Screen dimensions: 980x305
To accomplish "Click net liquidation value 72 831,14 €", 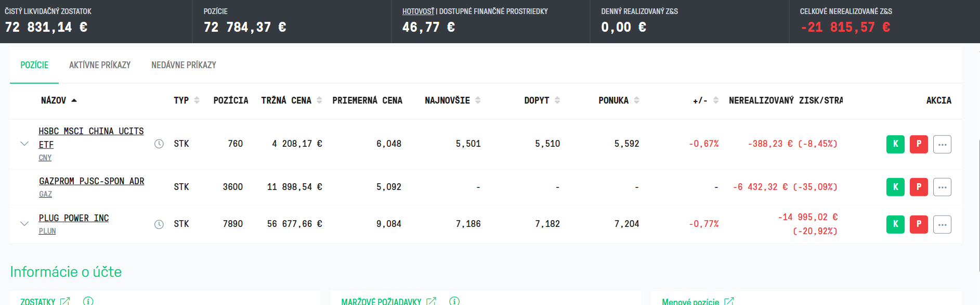I will pyautogui.click(x=46, y=27).
